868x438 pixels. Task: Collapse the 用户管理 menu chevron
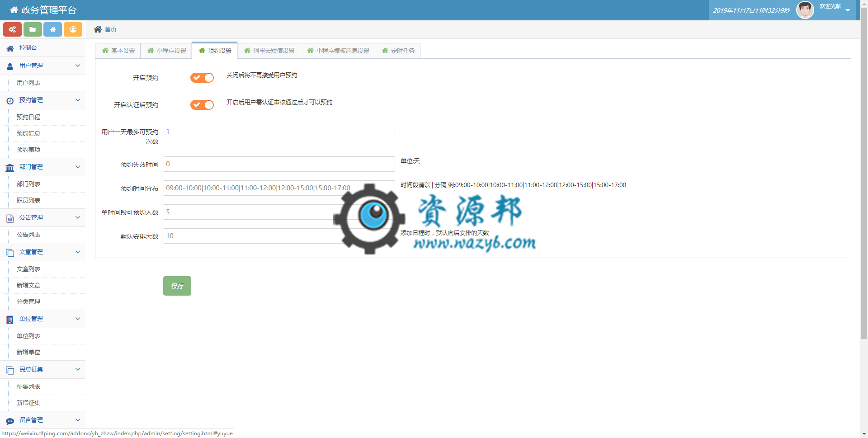tap(78, 66)
